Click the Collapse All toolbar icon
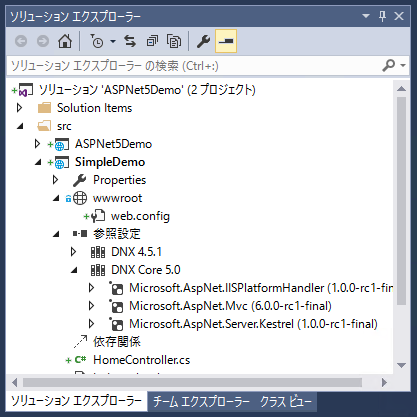The width and height of the screenshot is (417, 417). 152,41
